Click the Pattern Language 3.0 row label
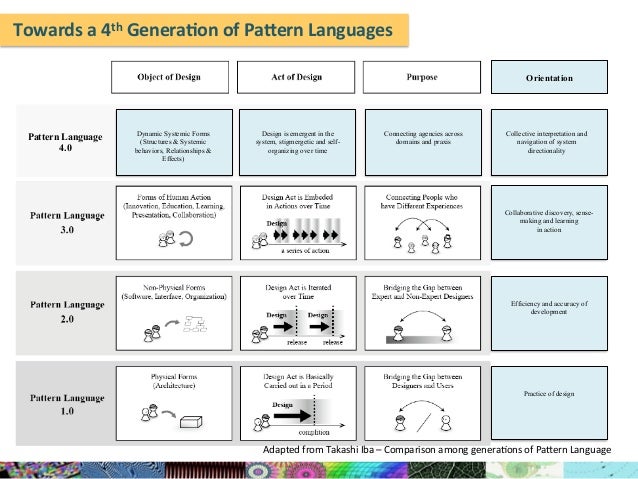Image resolution: width=638 pixels, height=479 pixels. [x=67, y=222]
